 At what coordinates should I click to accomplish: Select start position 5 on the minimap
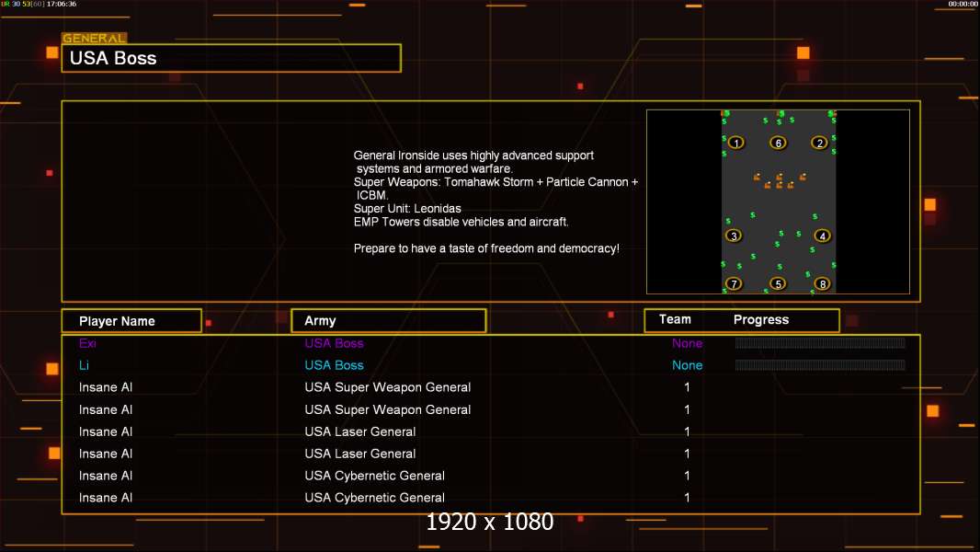tap(778, 283)
